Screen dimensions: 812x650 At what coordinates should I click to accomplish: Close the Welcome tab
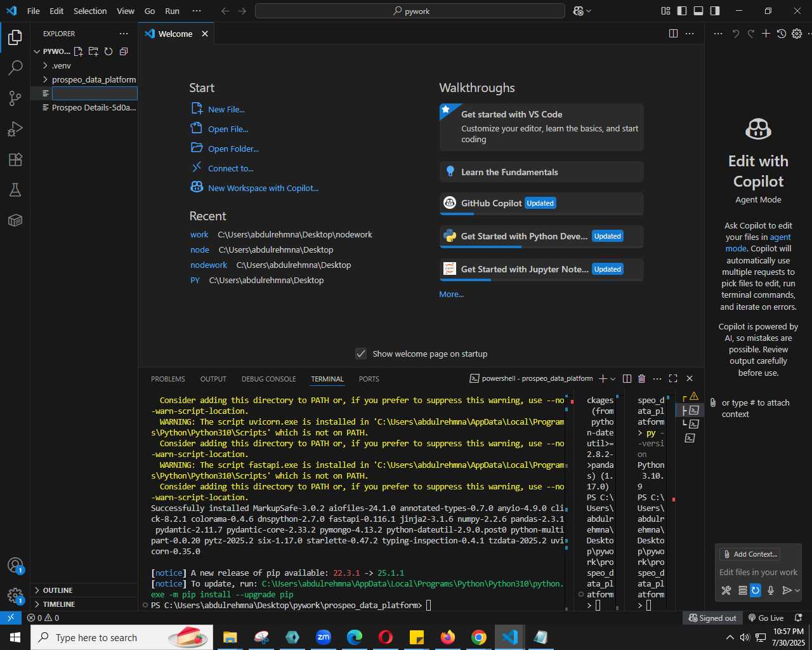(205, 34)
